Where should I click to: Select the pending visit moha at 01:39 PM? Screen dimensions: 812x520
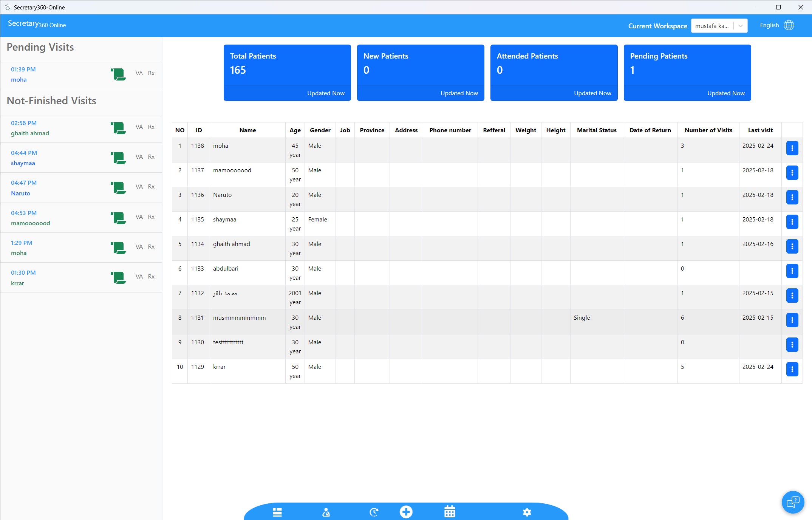pos(81,75)
